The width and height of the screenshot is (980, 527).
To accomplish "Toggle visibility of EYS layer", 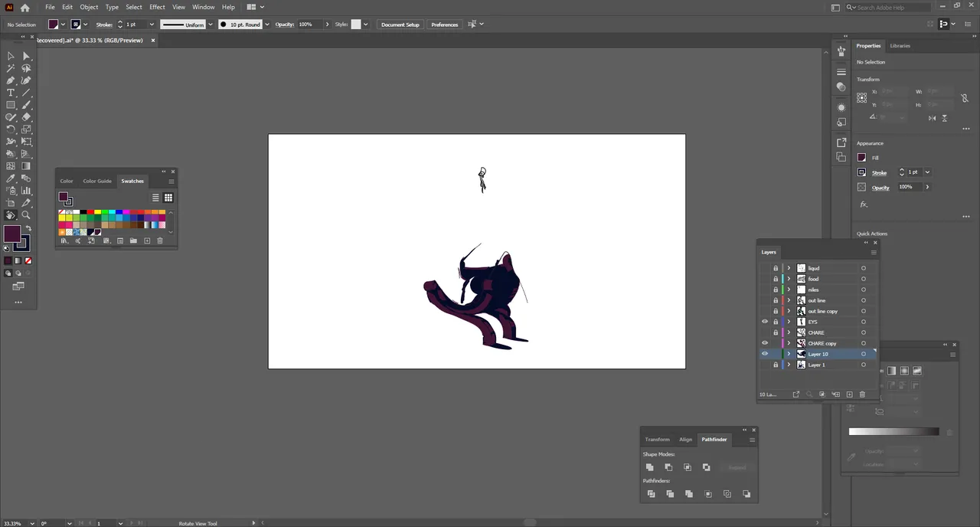I will click(x=765, y=322).
